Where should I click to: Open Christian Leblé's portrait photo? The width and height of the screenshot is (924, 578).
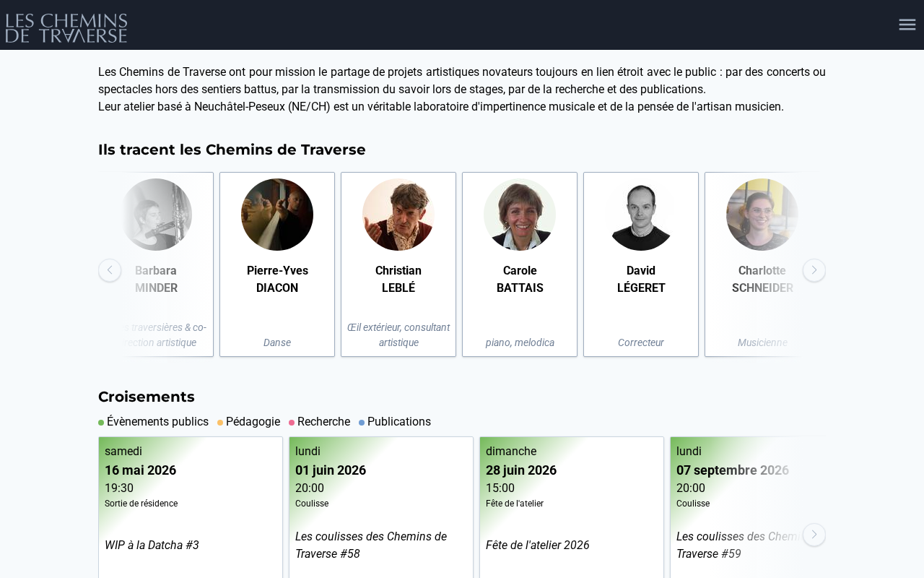[x=398, y=215]
